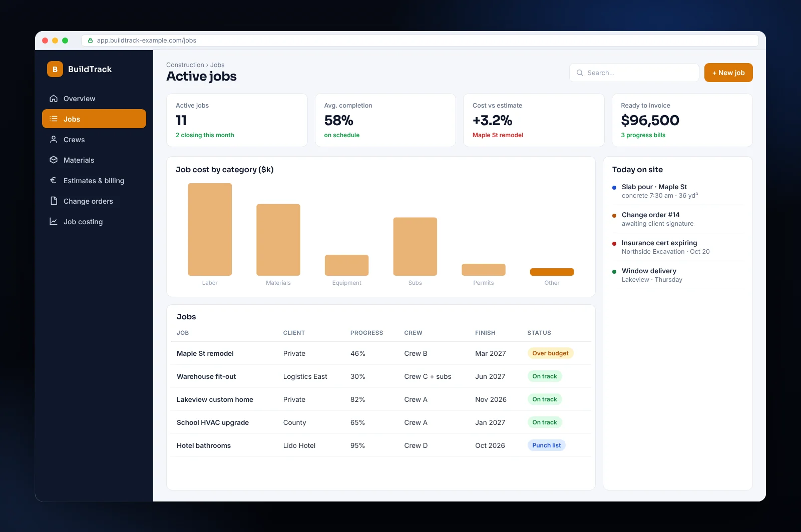Click the browser URL address bar
The width and height of the screenshot is (801, 532).
(x=420, y=41)
